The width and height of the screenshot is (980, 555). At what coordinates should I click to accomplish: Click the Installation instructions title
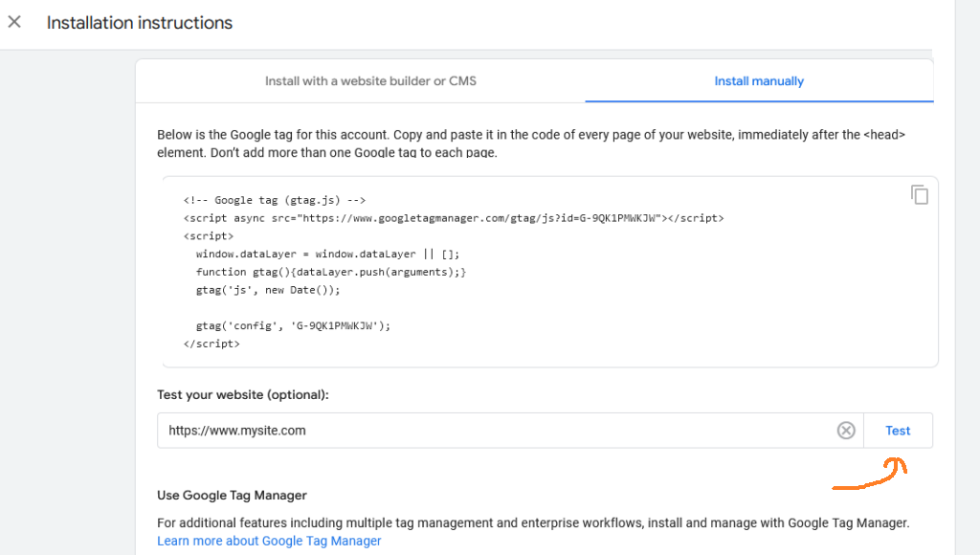point(140,23)
